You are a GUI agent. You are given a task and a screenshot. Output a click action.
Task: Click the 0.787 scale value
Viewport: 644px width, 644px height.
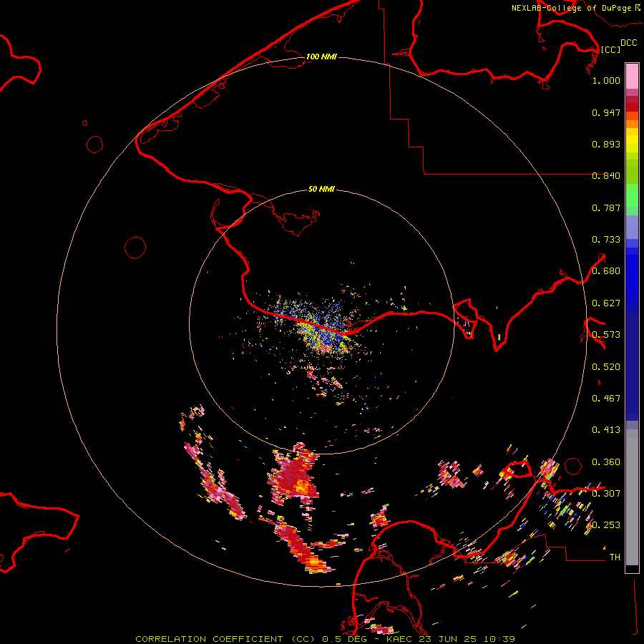tap(606, 208)
